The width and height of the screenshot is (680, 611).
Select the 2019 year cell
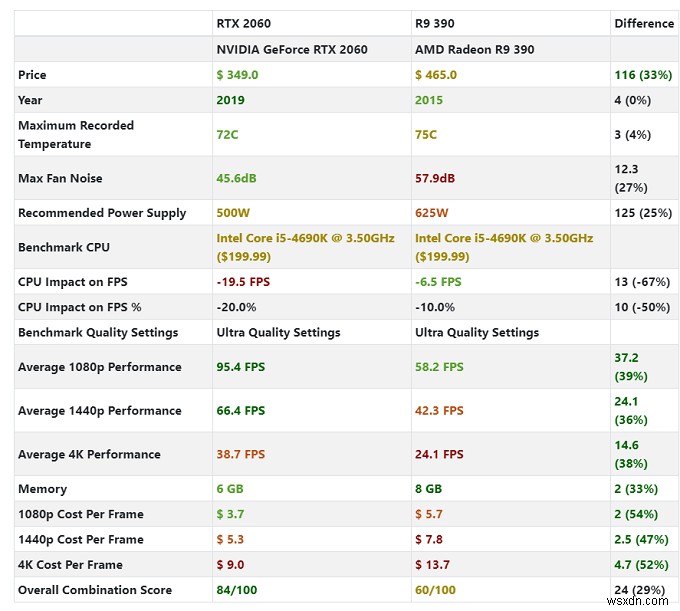[230, 100]
